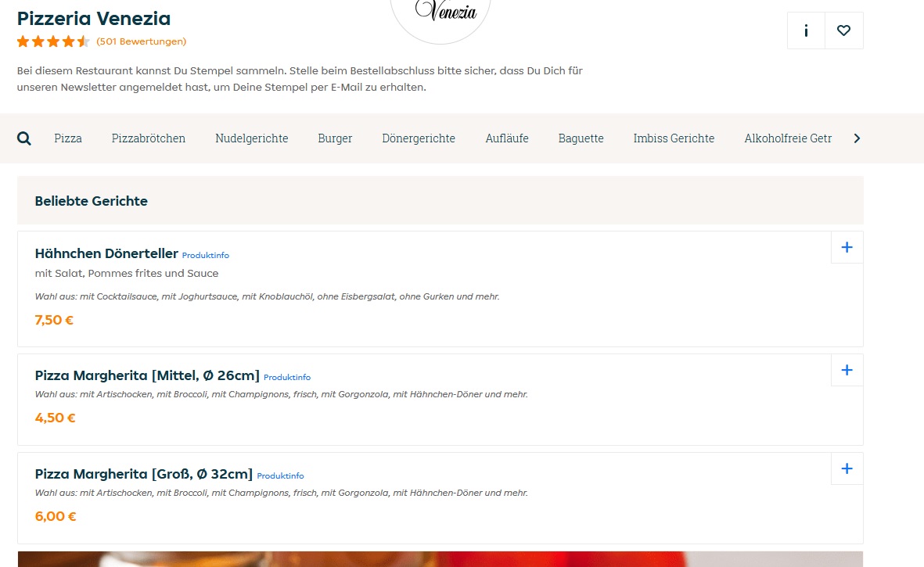Click Pizza Margherita [Groß, Ø 32cm] title
Image resolution: width=924 pixels, height=567 pixels.
(144, 474)
